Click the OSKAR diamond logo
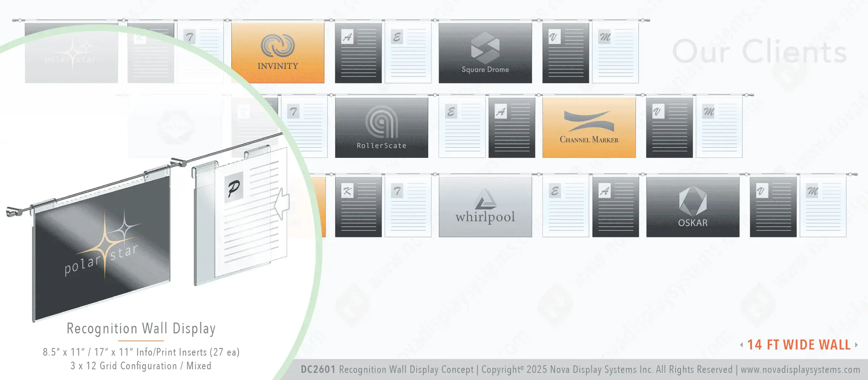The height and width of the screenshot is (380, 868). (x=693, y=201)
